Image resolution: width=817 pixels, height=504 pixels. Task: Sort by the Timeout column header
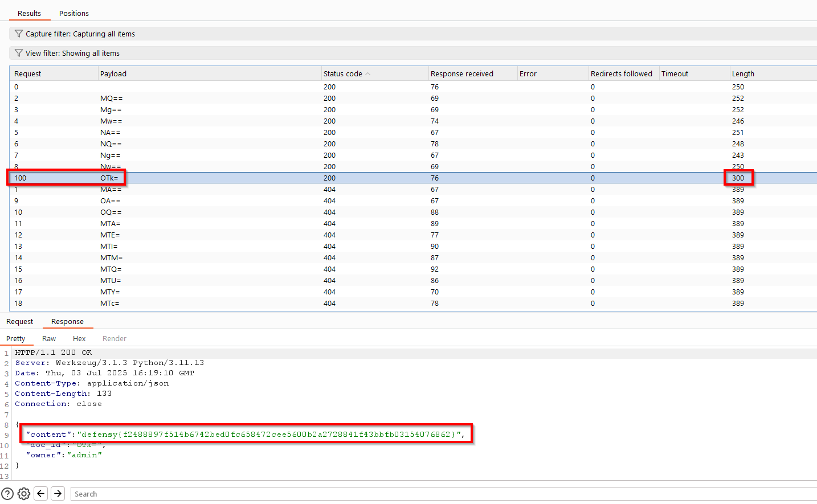694,74
